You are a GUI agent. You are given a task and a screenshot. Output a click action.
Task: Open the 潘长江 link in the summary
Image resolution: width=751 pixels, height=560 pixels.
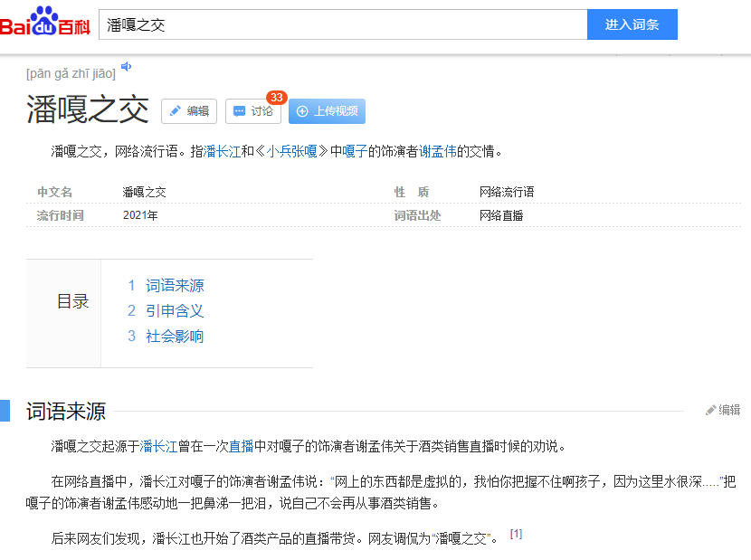[x=223, y=151]
